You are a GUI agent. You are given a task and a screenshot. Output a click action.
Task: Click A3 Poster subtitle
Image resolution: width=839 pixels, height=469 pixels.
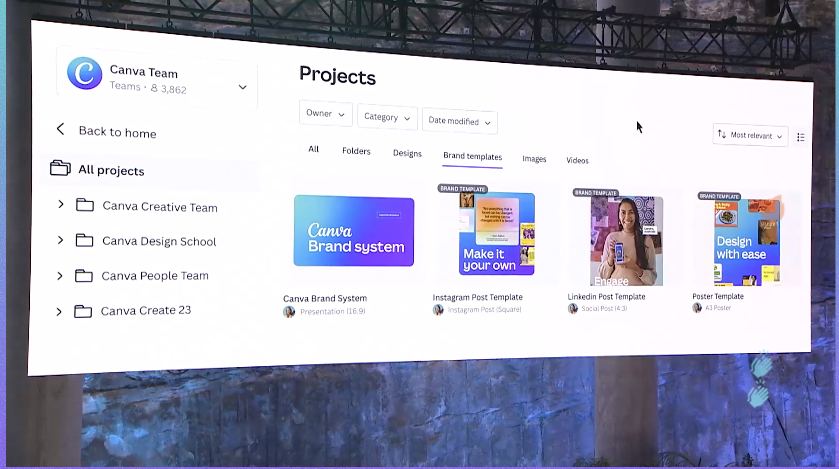(718, 307)
